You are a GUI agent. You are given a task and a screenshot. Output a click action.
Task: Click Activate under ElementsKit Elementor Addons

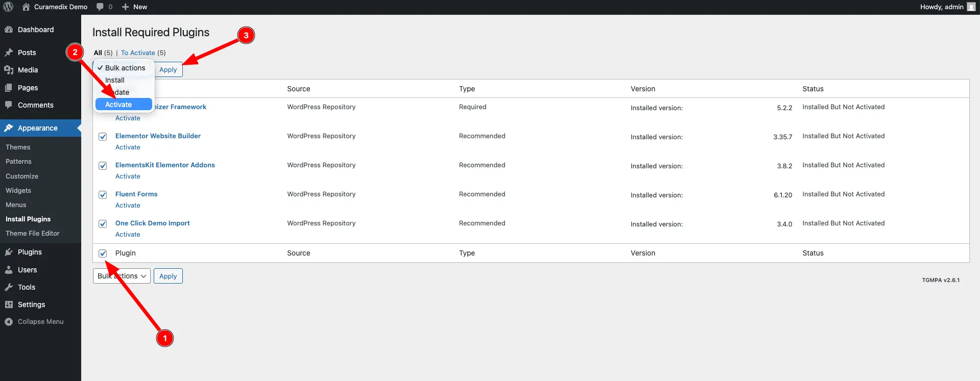pos(128,176)
